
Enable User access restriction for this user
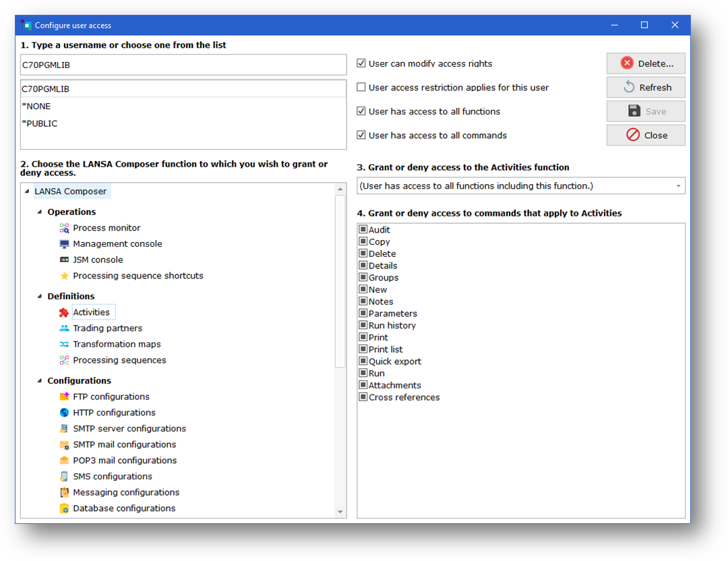click(361, 87)
